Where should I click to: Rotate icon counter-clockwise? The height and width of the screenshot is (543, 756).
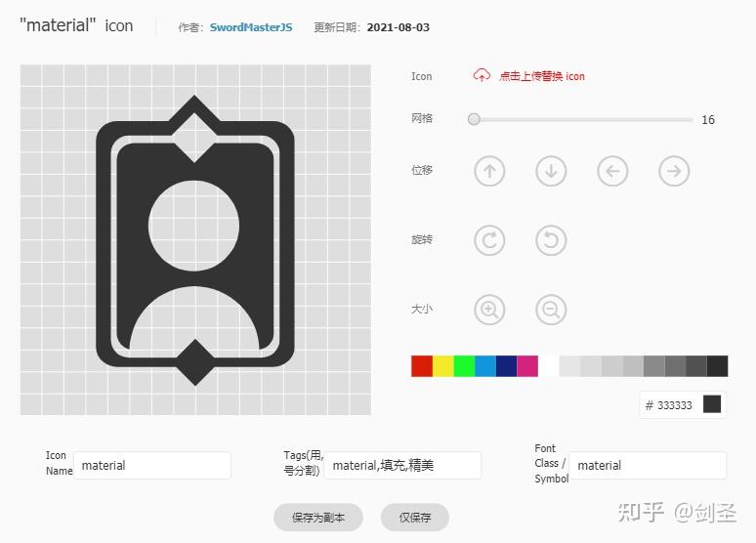pos(551,240)
